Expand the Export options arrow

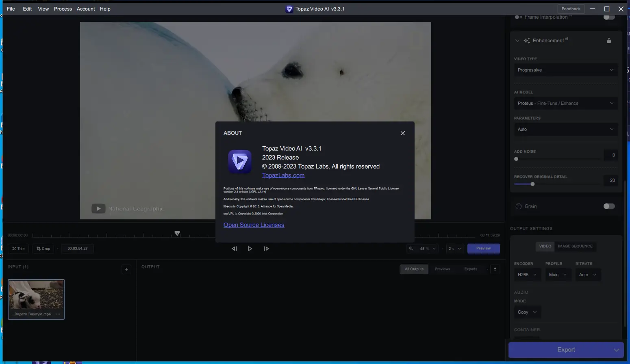617,350
